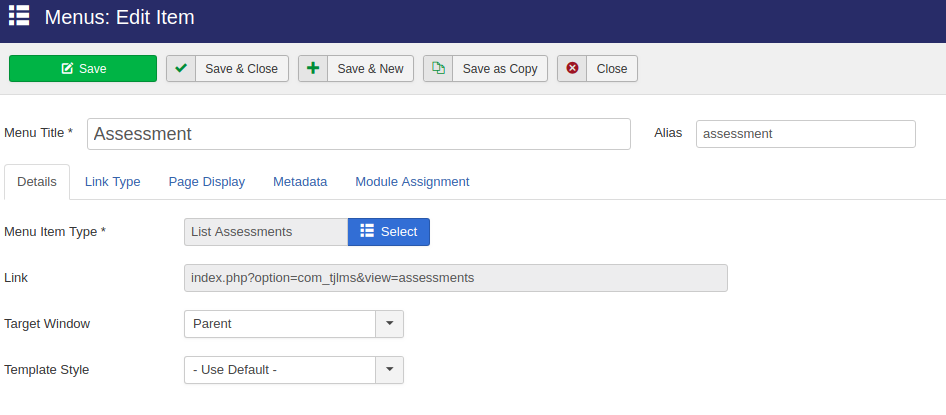Screen dimensions: 946x415
Task: Click the copy icon on Save as Copy
Action: (x=438, y=69)
